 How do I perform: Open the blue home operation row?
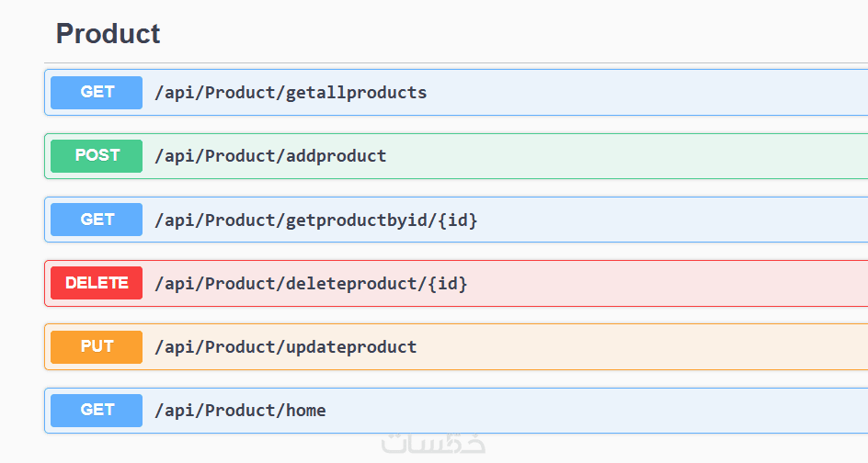tap(644, 410)
